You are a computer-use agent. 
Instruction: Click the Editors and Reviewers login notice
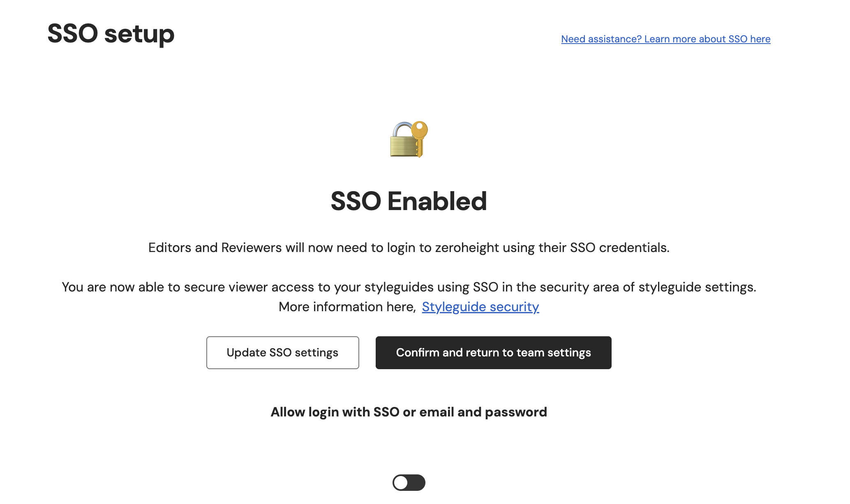point(409,247)
